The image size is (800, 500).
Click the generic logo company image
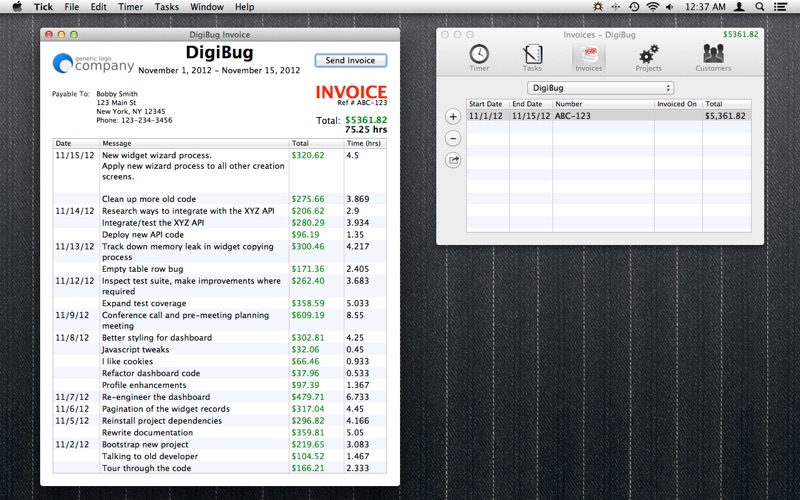(x=93, y=63)
